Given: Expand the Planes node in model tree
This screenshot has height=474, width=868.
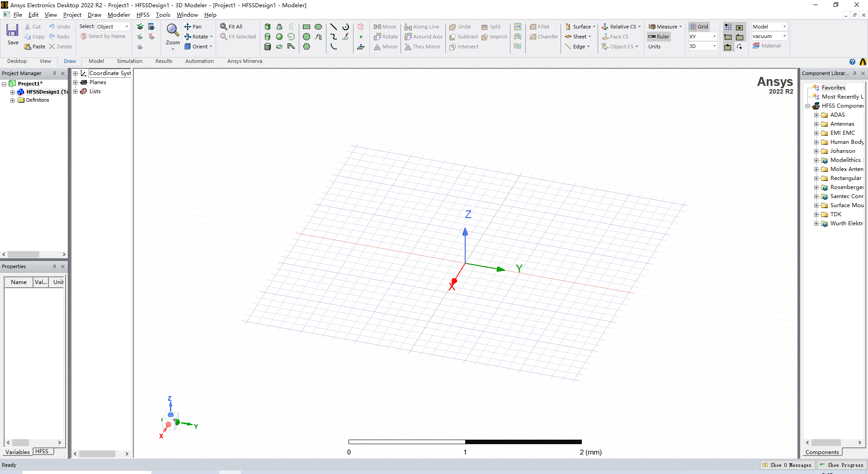Looking at the screenshot, I should point(75,82).
